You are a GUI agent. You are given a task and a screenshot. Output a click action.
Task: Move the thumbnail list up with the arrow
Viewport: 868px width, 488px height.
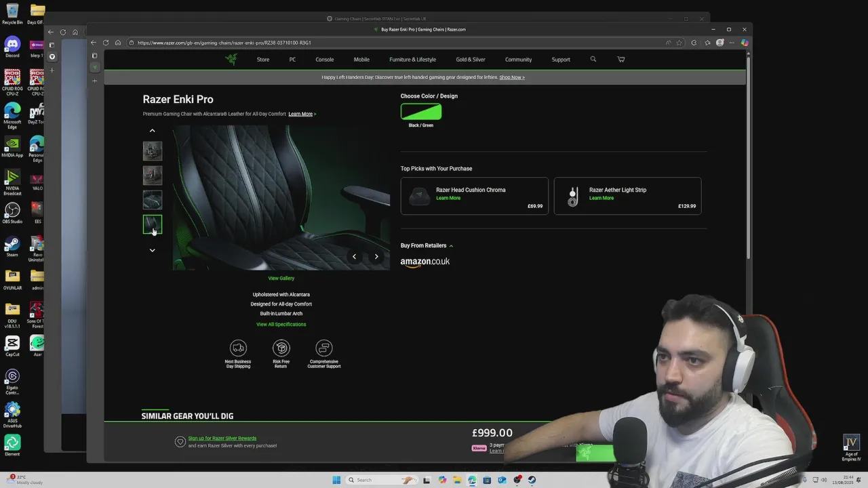click(x=152, y=131)
